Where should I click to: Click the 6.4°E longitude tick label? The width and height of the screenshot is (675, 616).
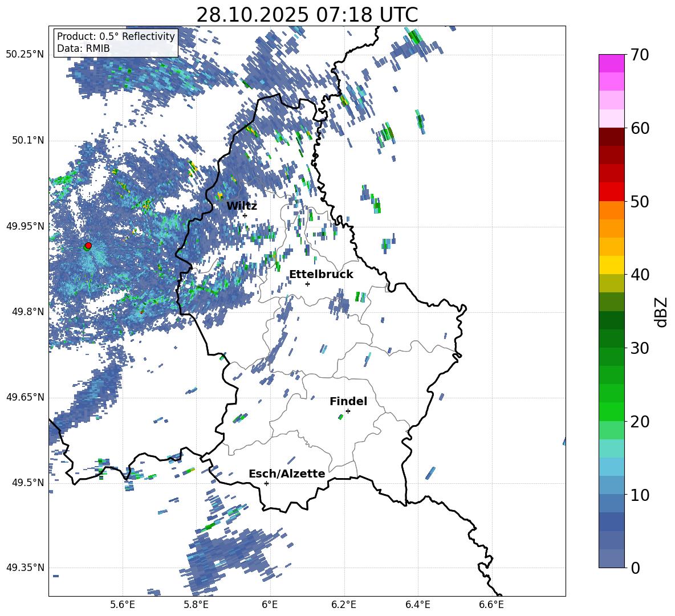[418, 605]
